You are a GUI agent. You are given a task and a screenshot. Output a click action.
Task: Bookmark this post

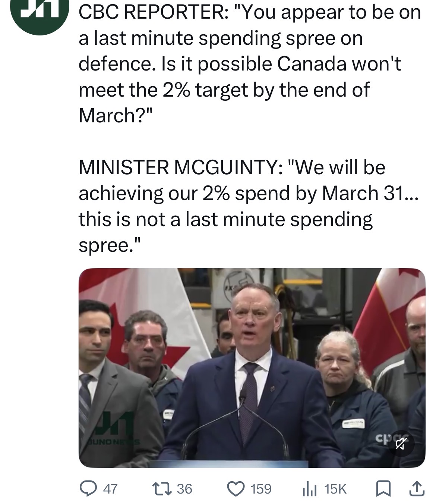point(382,488)
